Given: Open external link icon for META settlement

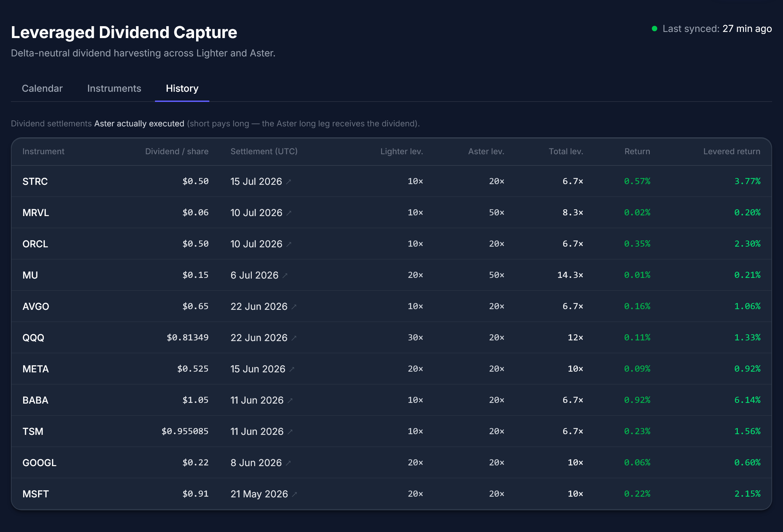Looking at the screenshot, I should (292, 369).
